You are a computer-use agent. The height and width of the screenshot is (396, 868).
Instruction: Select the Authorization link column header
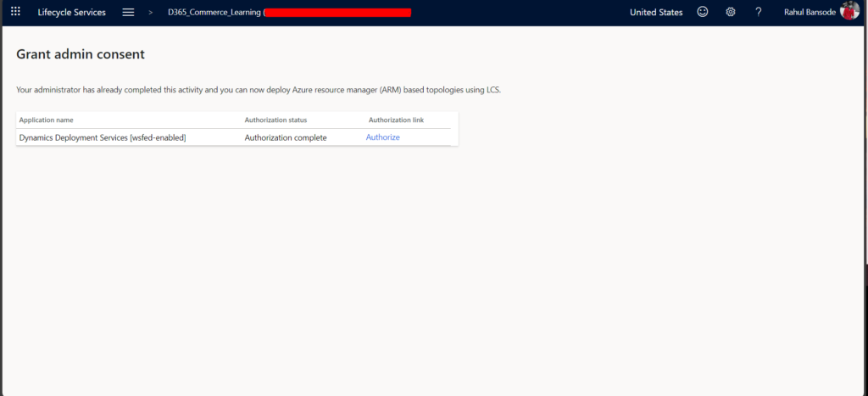397,120
